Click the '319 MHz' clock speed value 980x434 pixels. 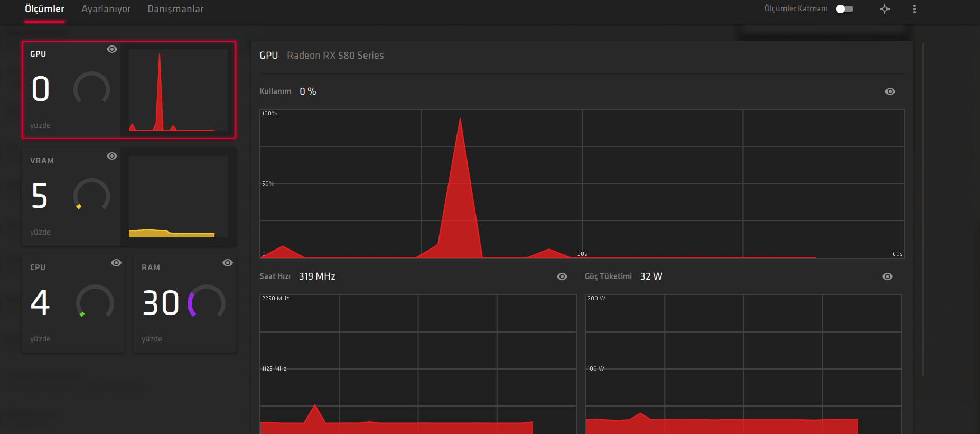317,276
